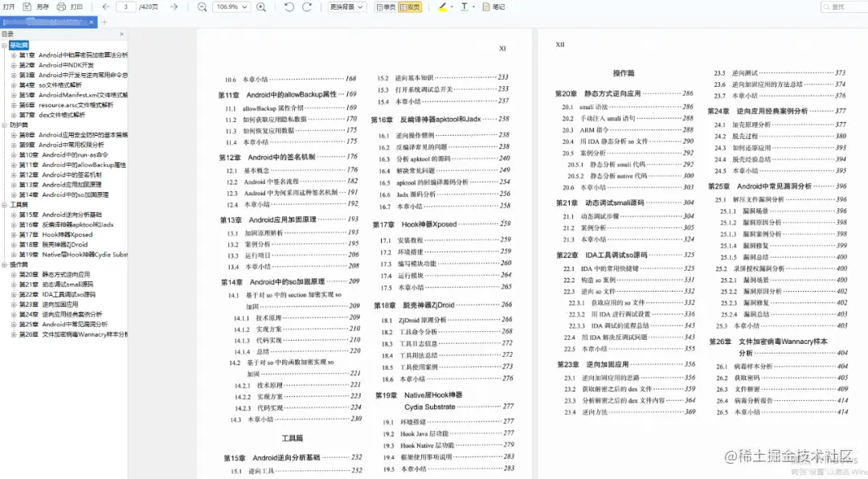Screen dimensions: 868x479
Task: Open 第14章 so加固原理 outline entry
Action: point(63,195)
